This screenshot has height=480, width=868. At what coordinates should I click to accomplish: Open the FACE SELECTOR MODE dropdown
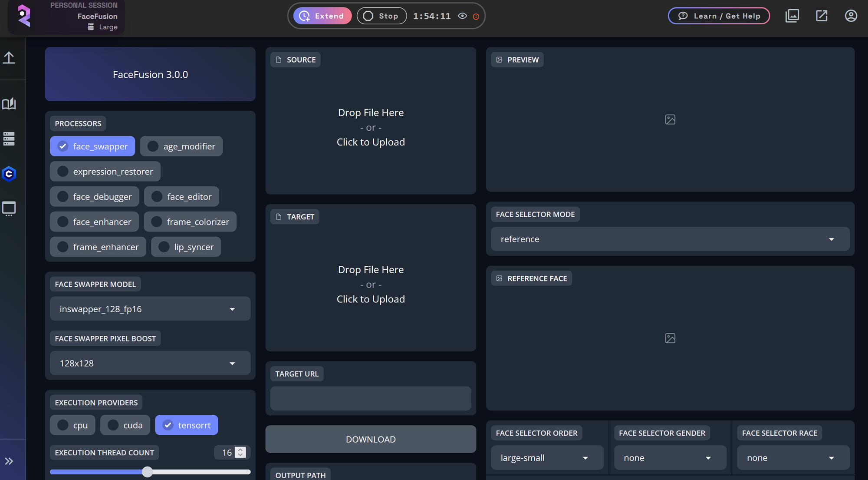[670, 239]
